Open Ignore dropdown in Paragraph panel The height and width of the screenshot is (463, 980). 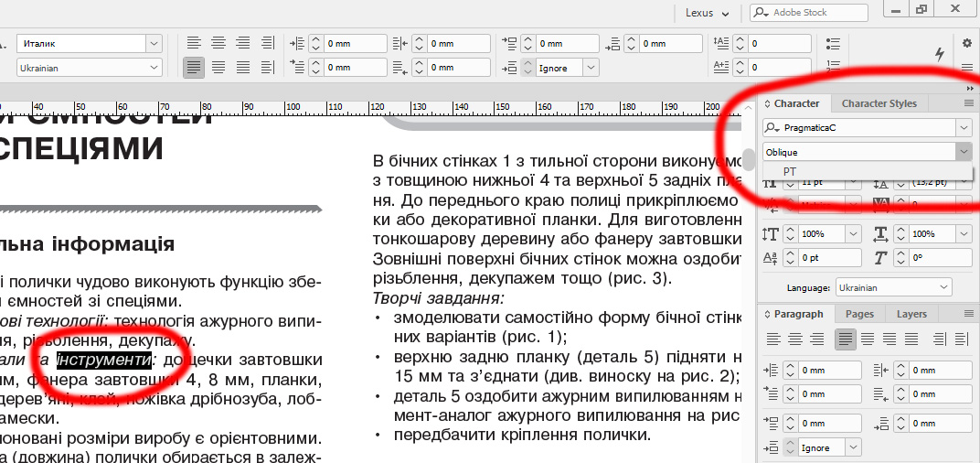pos(854,448)
